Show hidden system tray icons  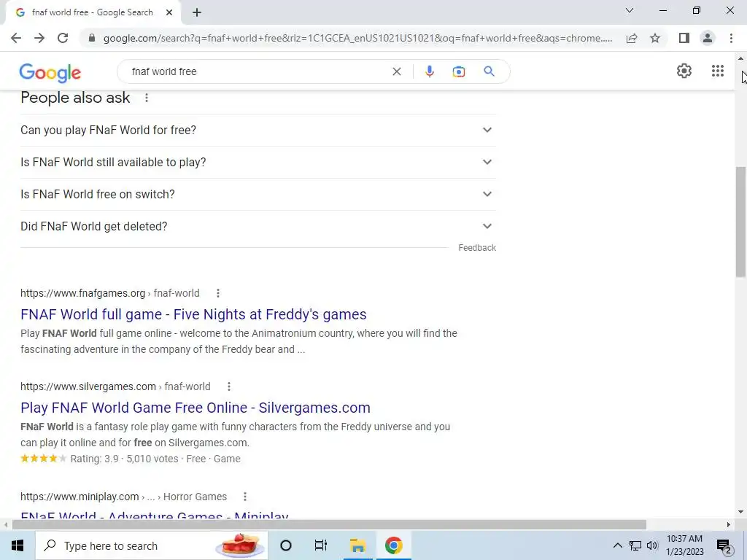(x=617, y=545)
